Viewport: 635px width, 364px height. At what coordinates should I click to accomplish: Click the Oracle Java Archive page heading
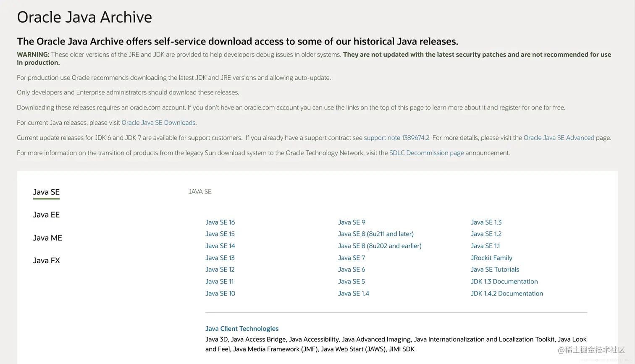click(x=84, y=17)
